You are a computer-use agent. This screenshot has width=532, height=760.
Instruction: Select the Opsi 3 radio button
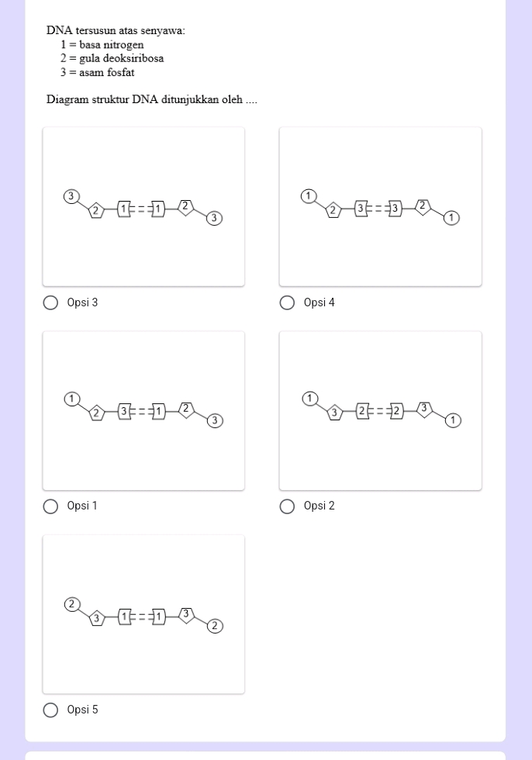coord(50,302)
